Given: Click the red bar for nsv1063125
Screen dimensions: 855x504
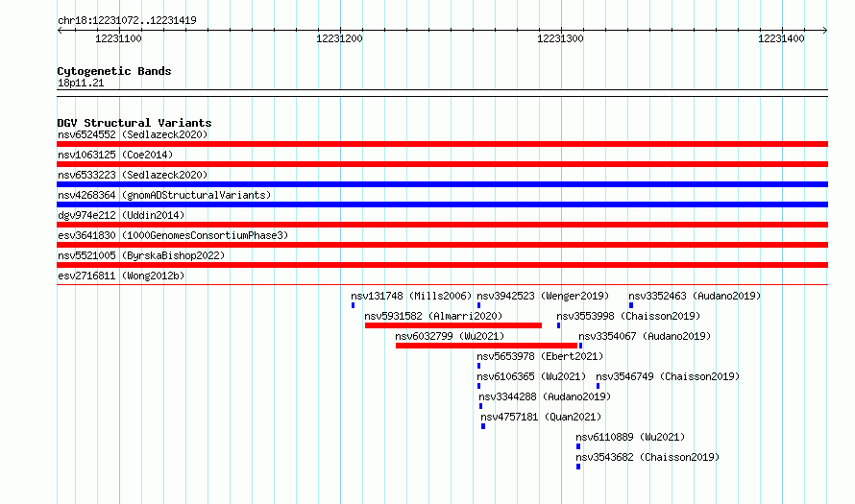Looking at the screenshot, I should (x=442, y=164).
